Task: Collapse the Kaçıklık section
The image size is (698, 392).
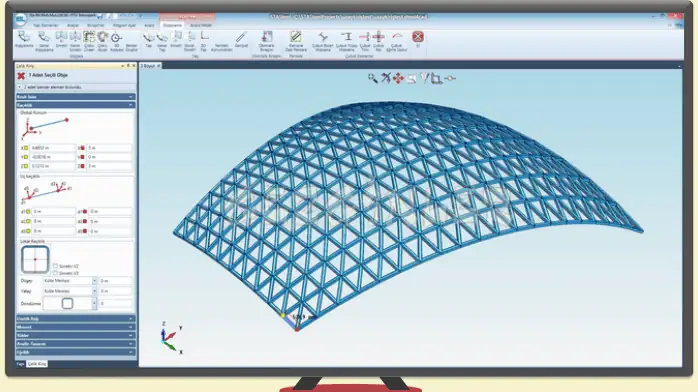Action: pos(75,105)
